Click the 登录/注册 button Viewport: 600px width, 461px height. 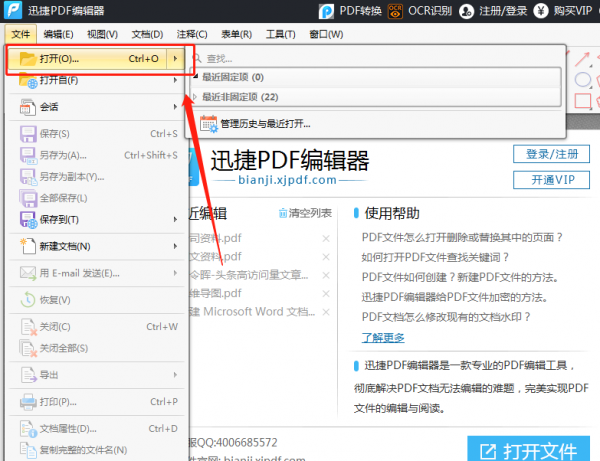click(x=551, y=154)
